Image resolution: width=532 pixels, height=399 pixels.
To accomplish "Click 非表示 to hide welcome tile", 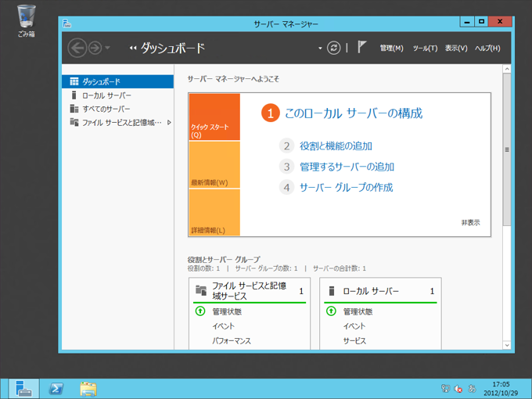I will click(x=471, y=222).
